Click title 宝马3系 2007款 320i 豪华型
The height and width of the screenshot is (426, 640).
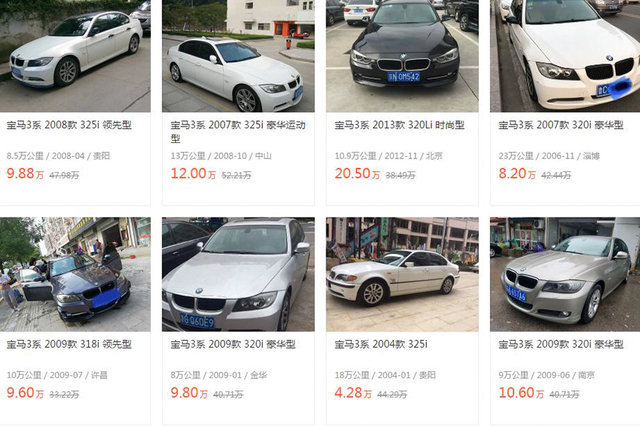[x=561, y=125]
